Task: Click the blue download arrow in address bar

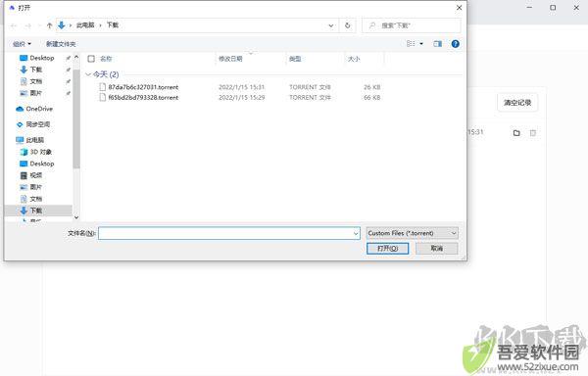Action: click(x=62, y=25)
